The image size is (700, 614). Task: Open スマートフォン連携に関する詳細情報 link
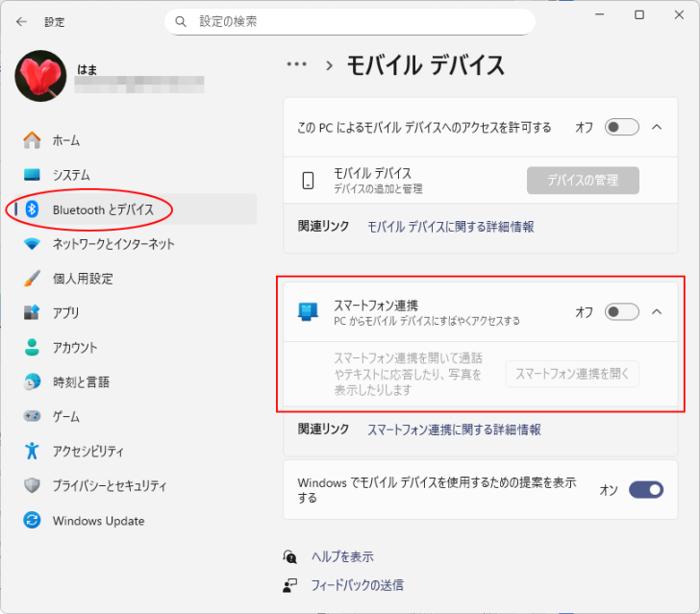pyautogui.click(x=454, y=430)
